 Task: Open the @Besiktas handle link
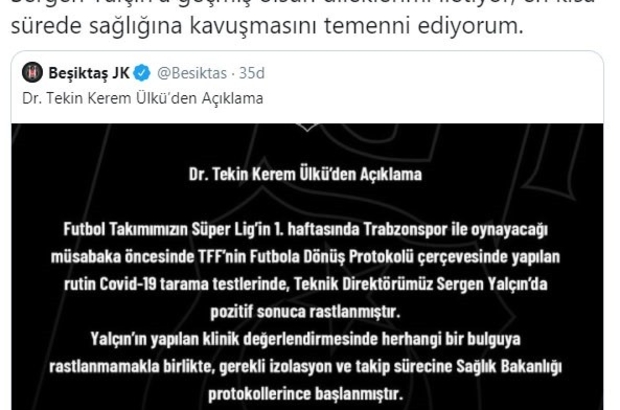[x=192, y=73]
